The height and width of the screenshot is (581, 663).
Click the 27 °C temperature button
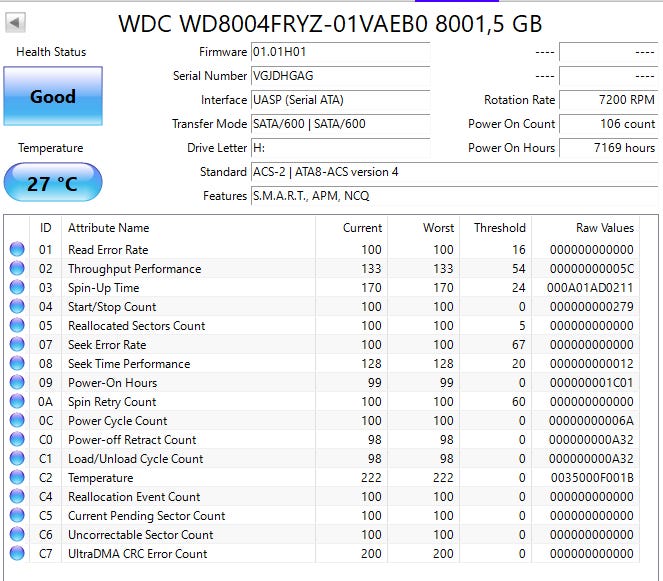[53, 183]
